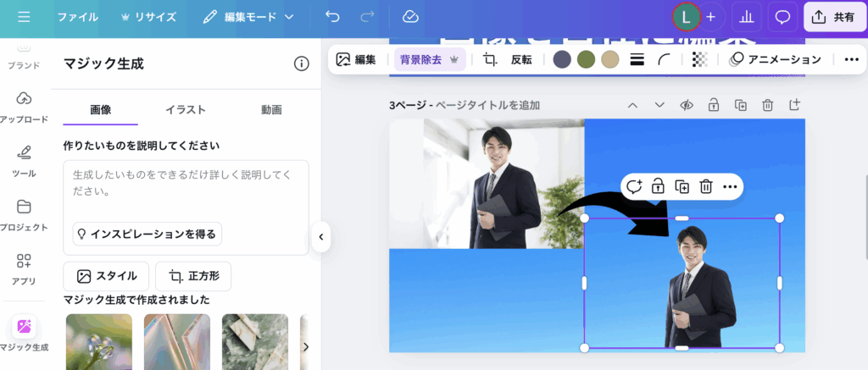The height and width of the screenshot is (370, 868).
Task: Click the 共有 share button
Action: [834, 17]
